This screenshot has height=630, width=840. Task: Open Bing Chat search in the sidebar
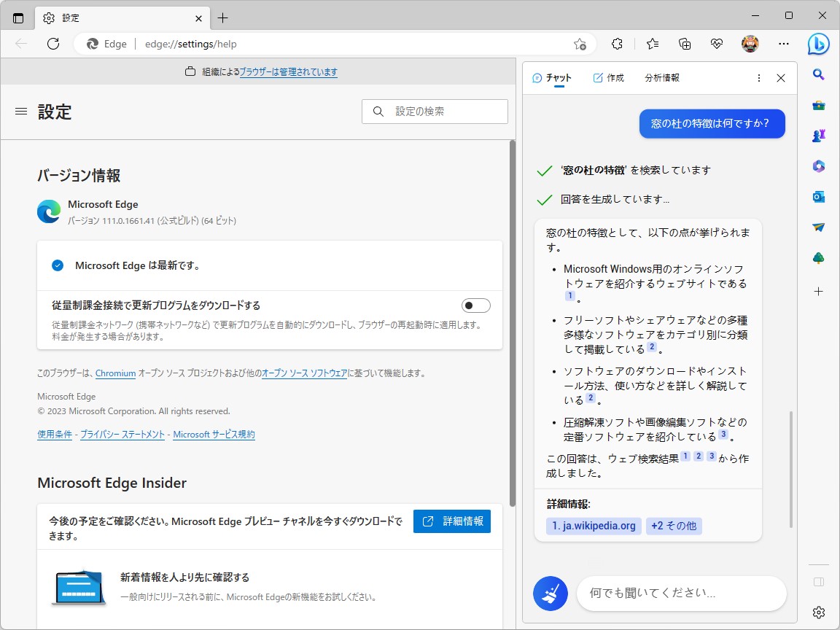coord(818,74)
